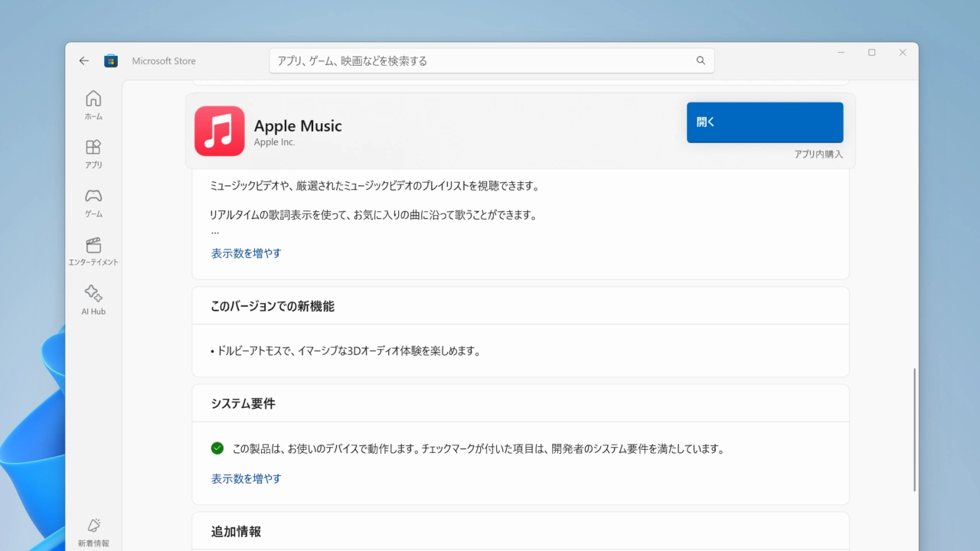
Task: Expand description with 表示数を増やす link
Action: pos(246,253)
